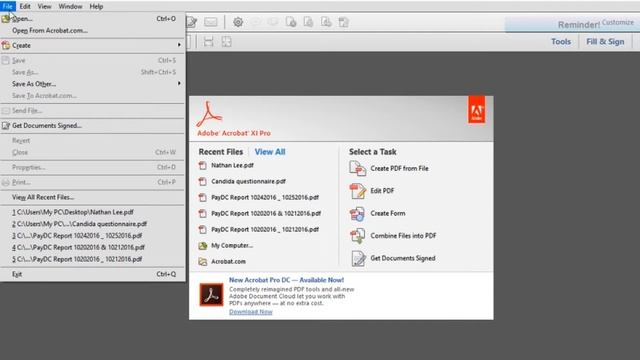Open the Edit menu

point(25,6)
